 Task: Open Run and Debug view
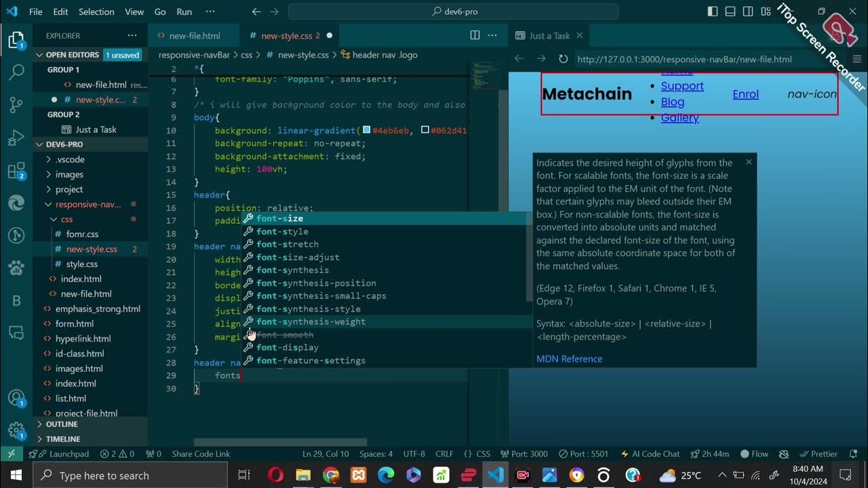click(16, 138)
